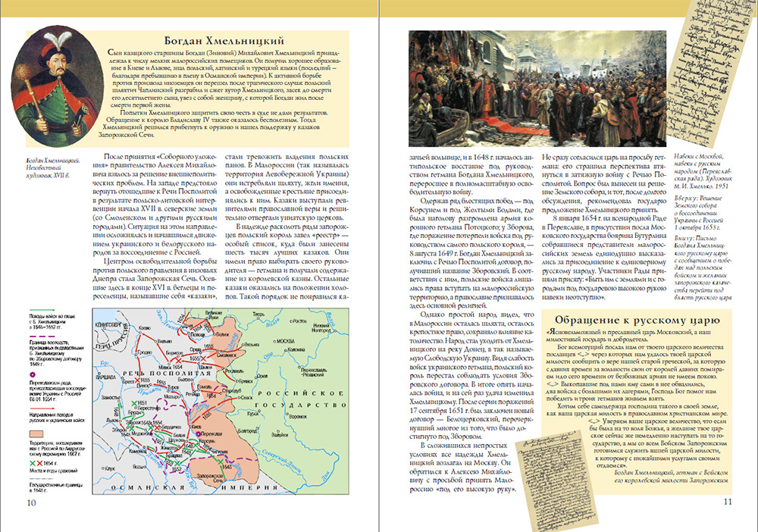Image resolution: width=758 pixels, height=532 pixels.
Task: Click the paragraph beginning "8 января 1654 г."
Action: [604, 257]
